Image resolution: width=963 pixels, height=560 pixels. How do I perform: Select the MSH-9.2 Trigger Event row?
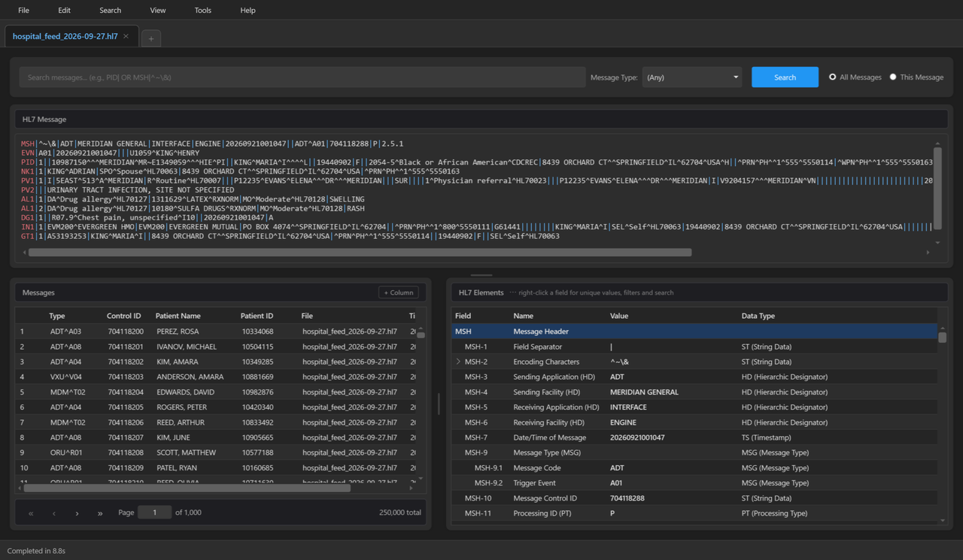(x=694, y=483)
